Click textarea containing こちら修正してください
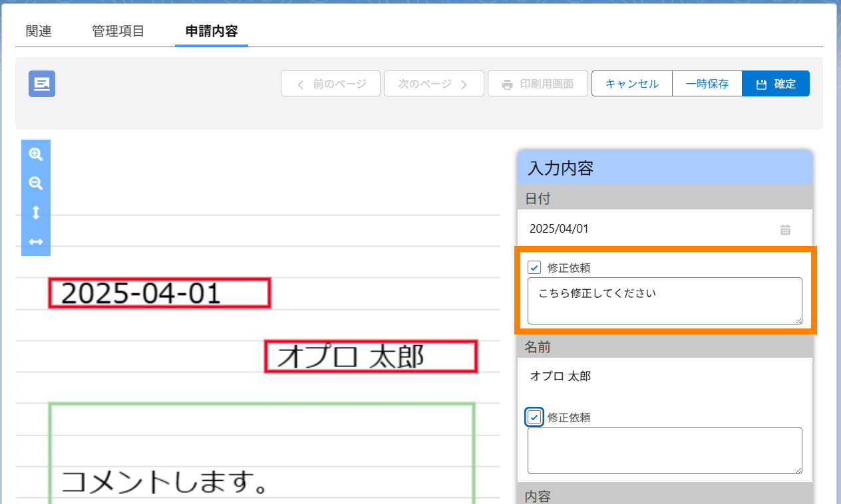Image resolution: width=841 pixels, height=504 pixels. (665, 301)
